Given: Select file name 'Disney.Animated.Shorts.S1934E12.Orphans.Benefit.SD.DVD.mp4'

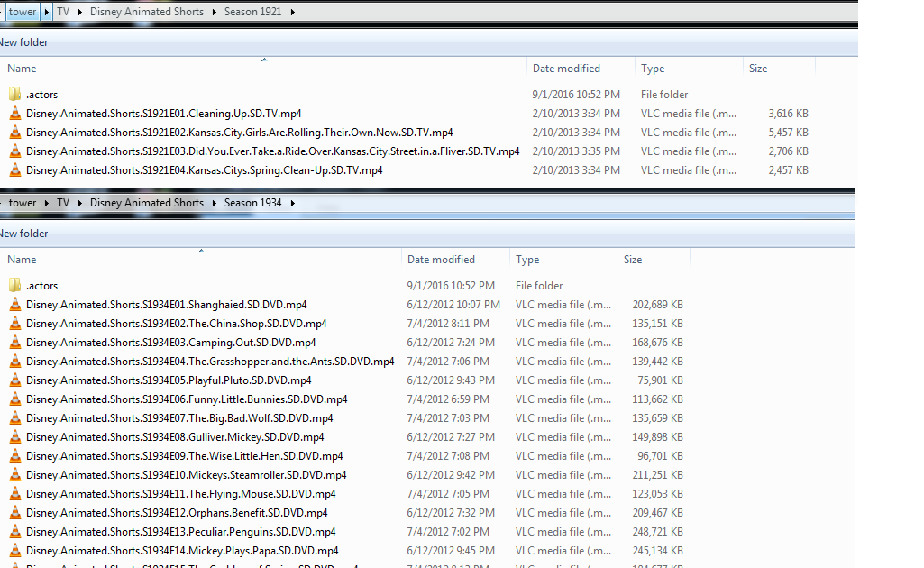Looking at the screenshot, I should [177, 513].
